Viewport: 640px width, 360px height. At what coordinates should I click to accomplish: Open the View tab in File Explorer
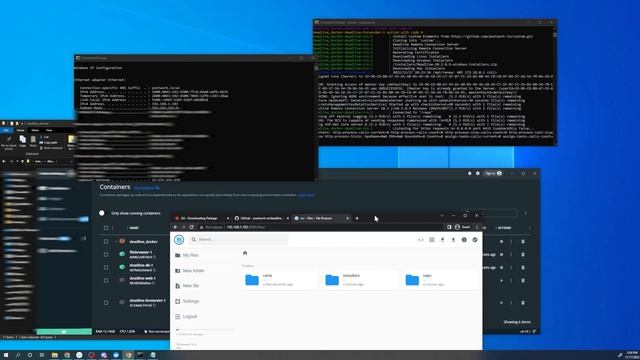tap(49, 130)
